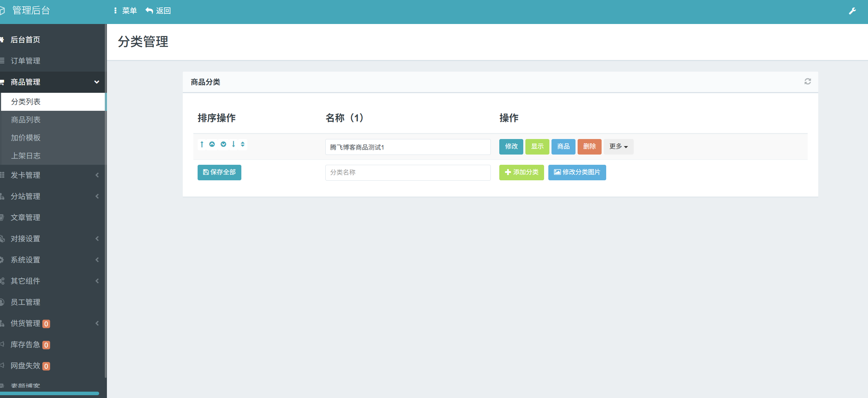Click the 添加分类 button
This screenshot has width=868, height=398.
point(521,172)
